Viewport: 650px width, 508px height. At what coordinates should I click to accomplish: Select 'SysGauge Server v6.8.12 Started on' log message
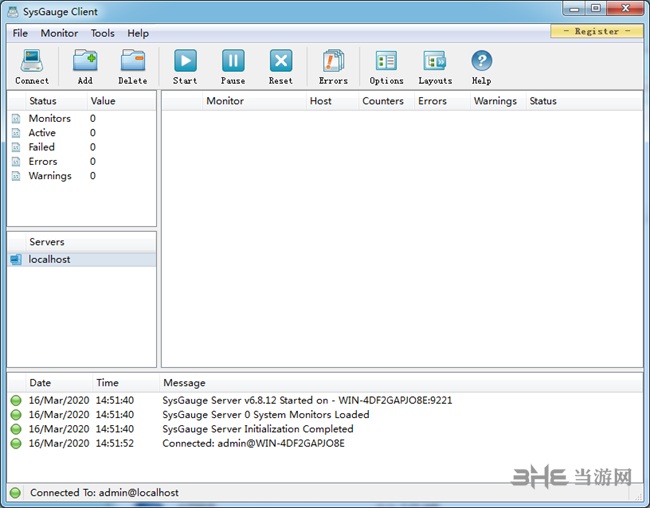coord(307,400)
